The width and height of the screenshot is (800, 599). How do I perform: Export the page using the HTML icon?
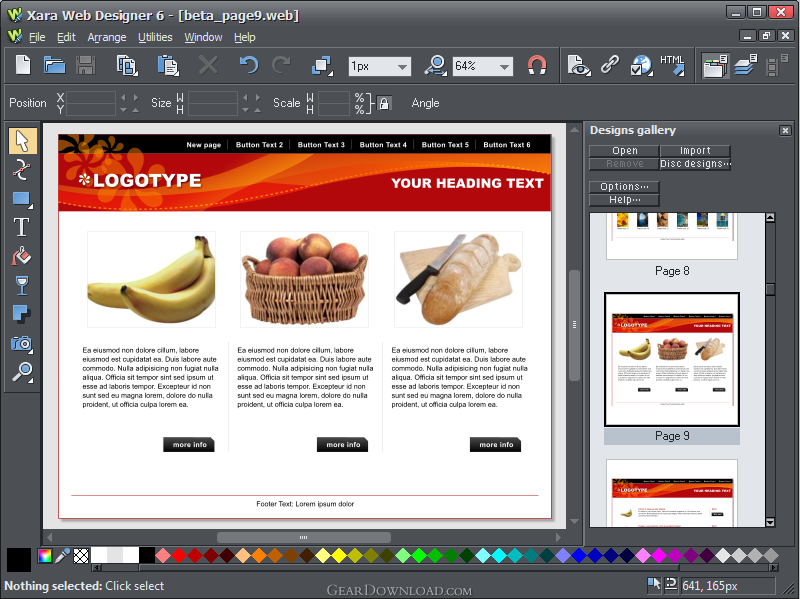coord(672,65)
